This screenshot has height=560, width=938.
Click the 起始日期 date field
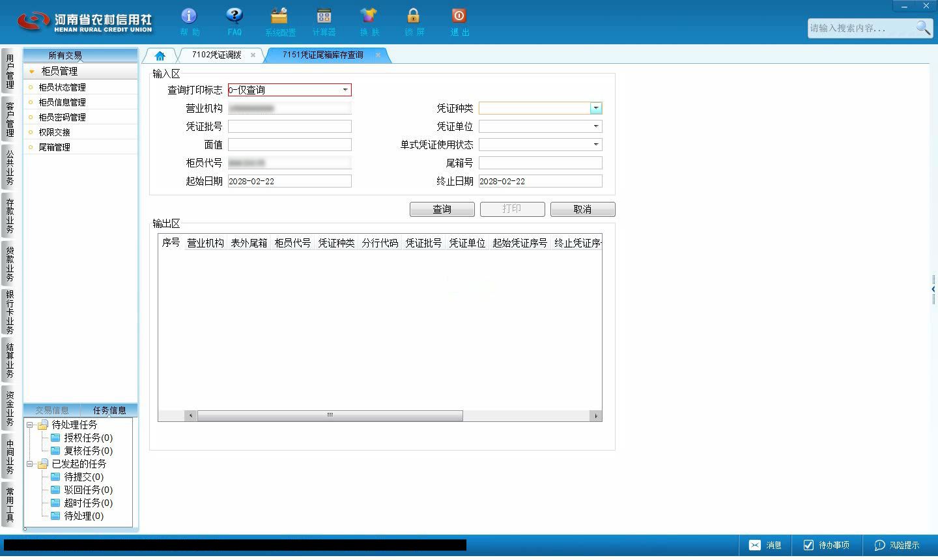(x=290, y=181)
